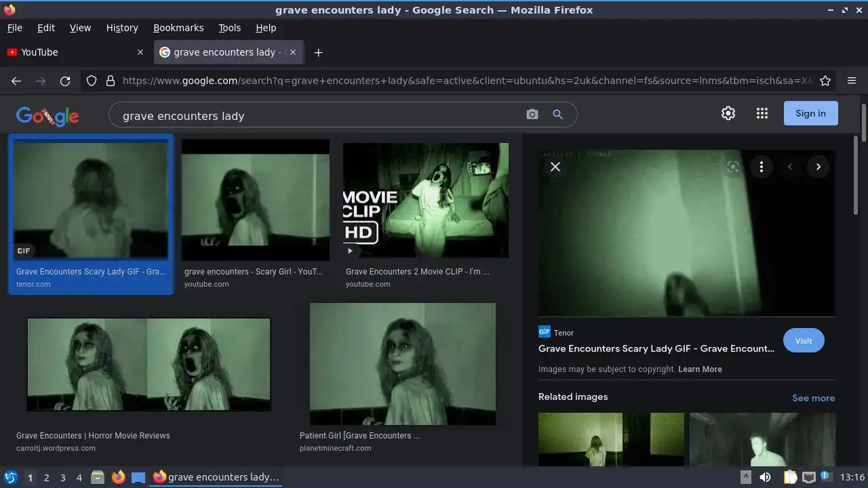Viewport: 868px width, 488px height.
Task: Show previous image in preview
Action: pyautogui.click(x=790, y=167)
